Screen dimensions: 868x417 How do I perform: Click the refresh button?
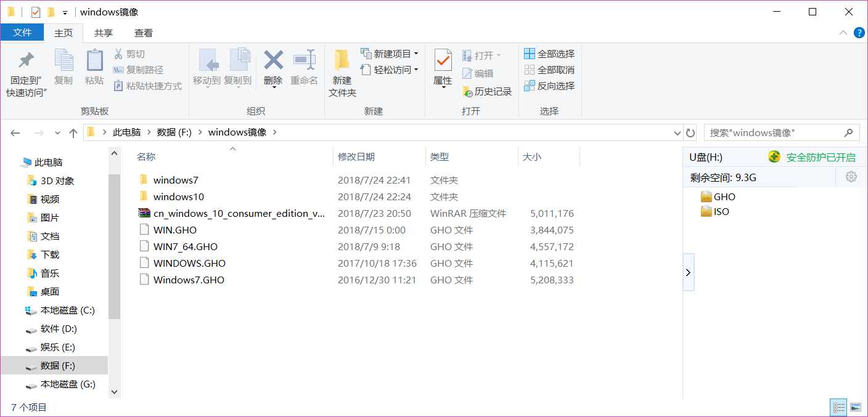690,132
